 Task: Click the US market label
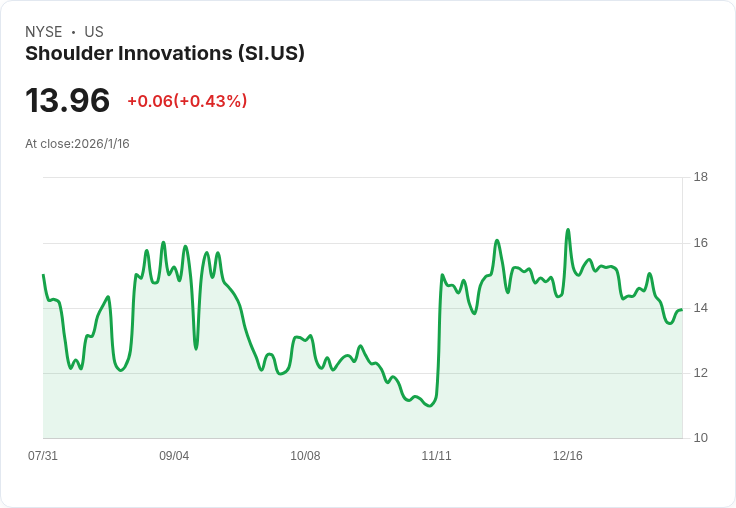pos(94,32)
